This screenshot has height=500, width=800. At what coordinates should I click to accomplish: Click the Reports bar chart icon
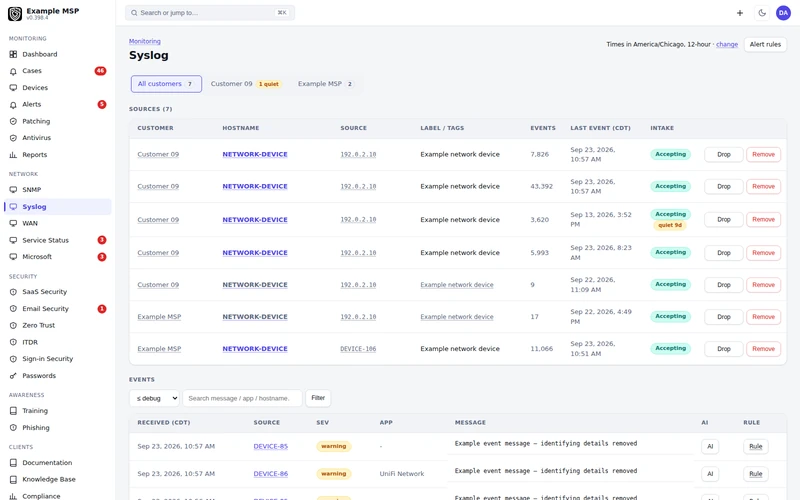(x=13, y=155)
